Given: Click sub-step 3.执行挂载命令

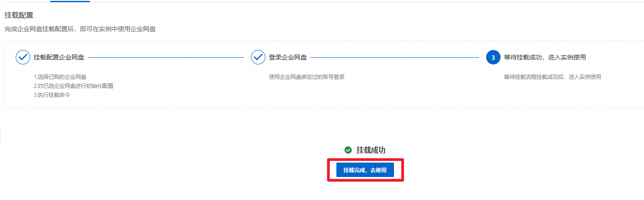Looking at the screenshot, I should 52,95.
